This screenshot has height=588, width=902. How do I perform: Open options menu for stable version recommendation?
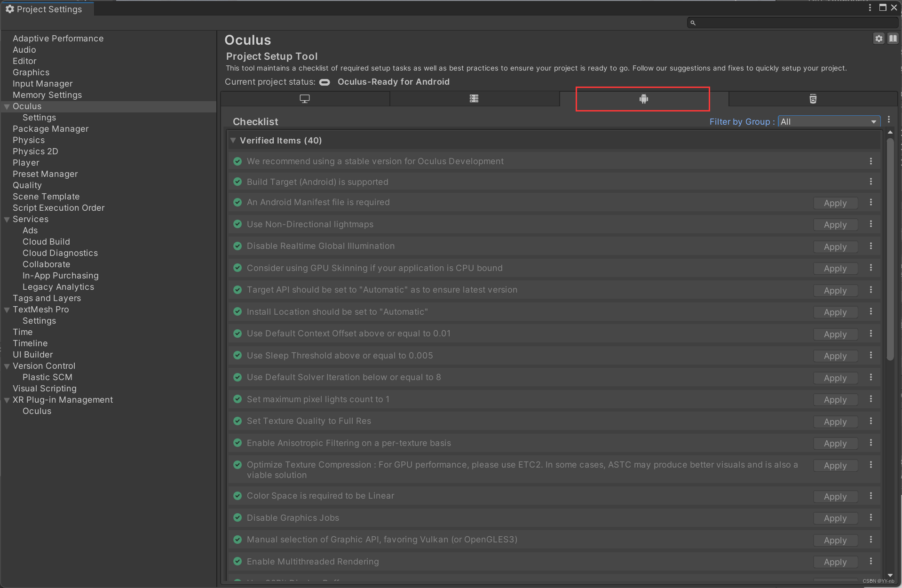pos(870,161)
